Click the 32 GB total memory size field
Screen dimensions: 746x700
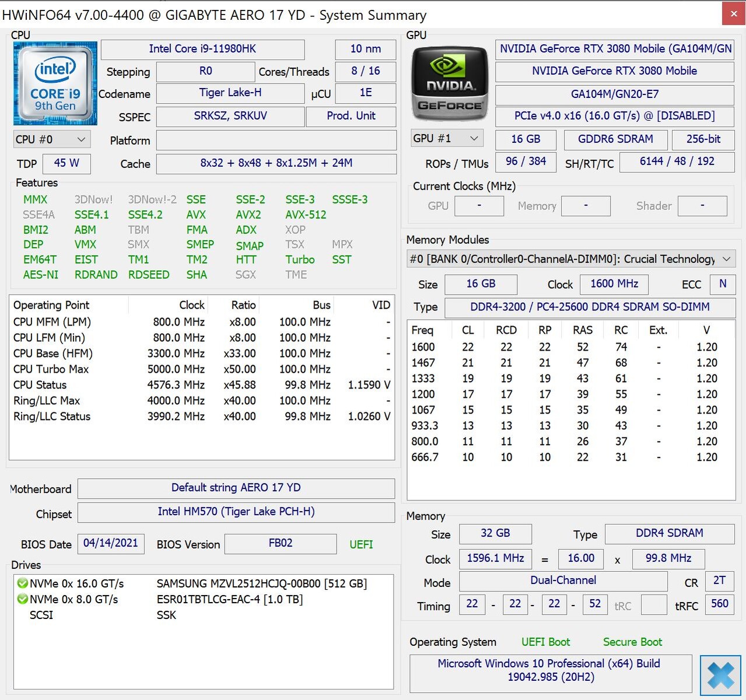click(x=495, y=534)
